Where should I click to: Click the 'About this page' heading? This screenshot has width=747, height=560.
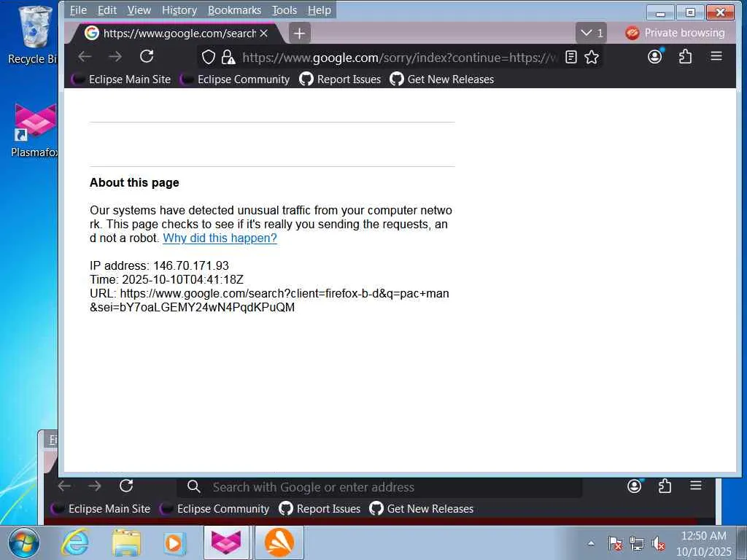pyautogui.click(x=134, y=183)
